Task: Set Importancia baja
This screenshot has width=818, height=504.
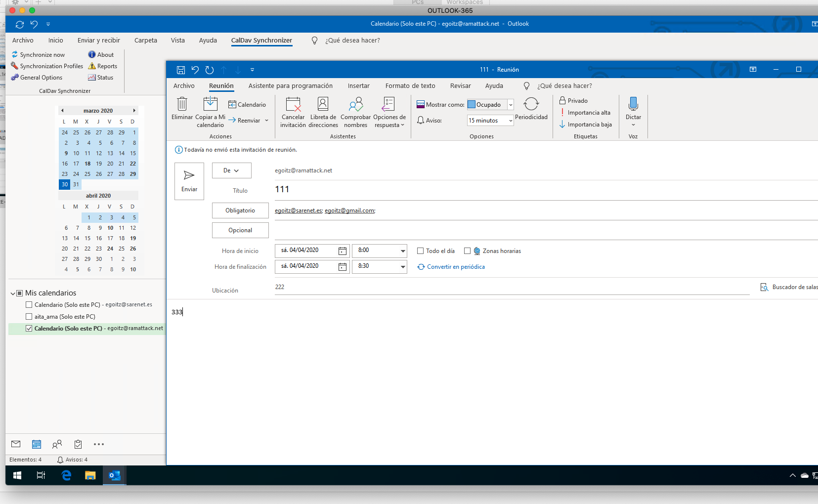Action: pos(585,125)
